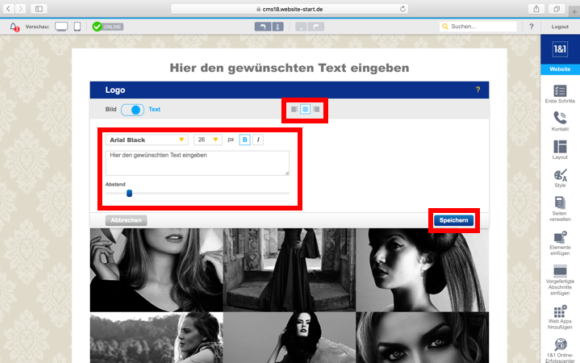This screenshot has height=363, width=580.
Task: Click the Speichern button
Action: click(x=453, y=220)
